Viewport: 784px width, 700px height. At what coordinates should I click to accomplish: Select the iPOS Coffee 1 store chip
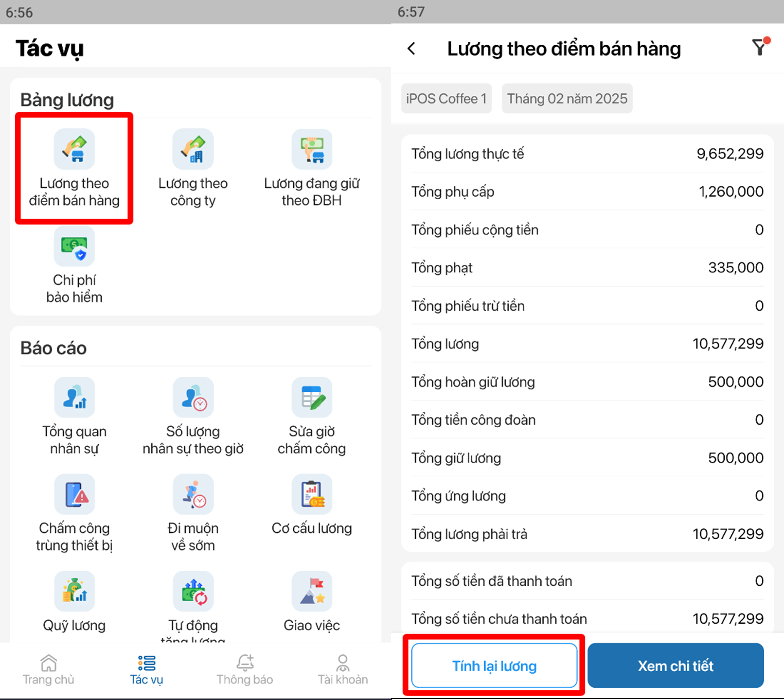[x=446, y=99]
